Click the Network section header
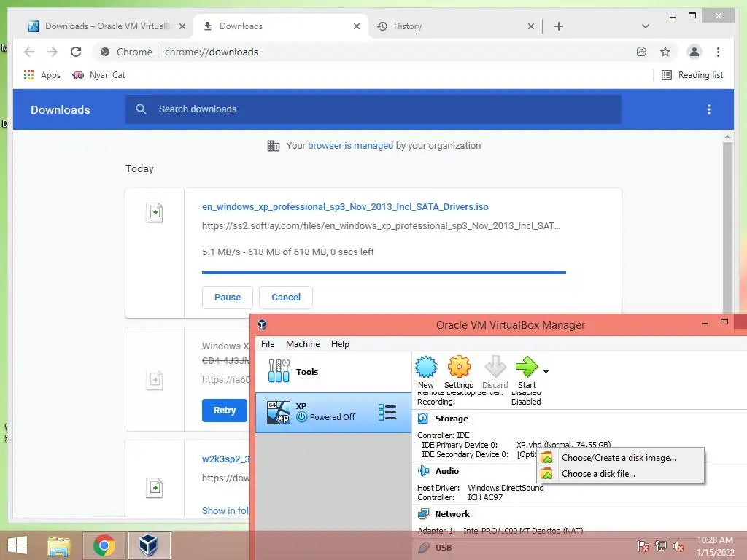747x560 pixels. pyautogui.click(x=452, y=514)
